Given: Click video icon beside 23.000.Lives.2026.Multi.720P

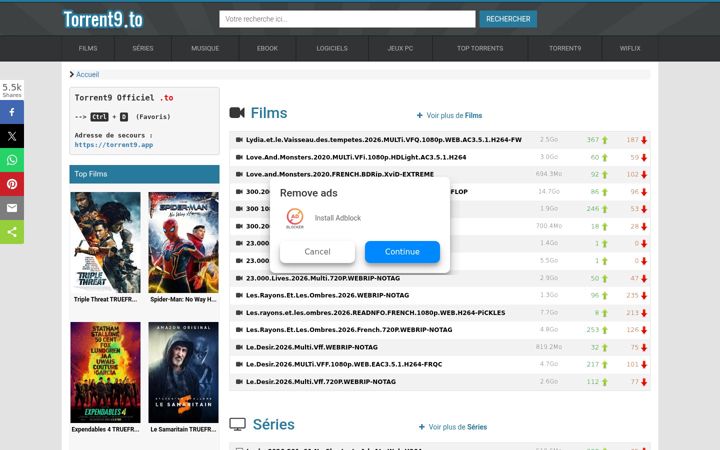Looking at the screenshot, I should click(x=239, y=278).
